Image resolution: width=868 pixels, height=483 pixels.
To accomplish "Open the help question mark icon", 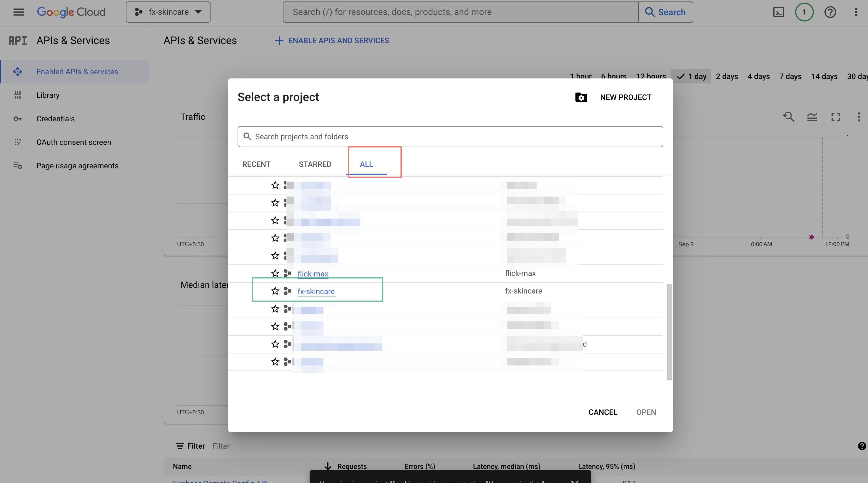I will point(830,12).
